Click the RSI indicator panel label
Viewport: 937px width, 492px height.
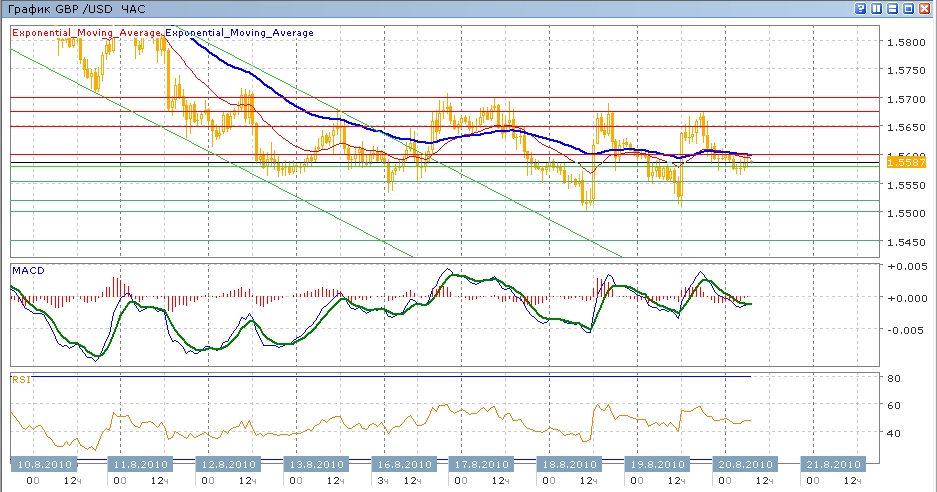(x=21, y=379)
